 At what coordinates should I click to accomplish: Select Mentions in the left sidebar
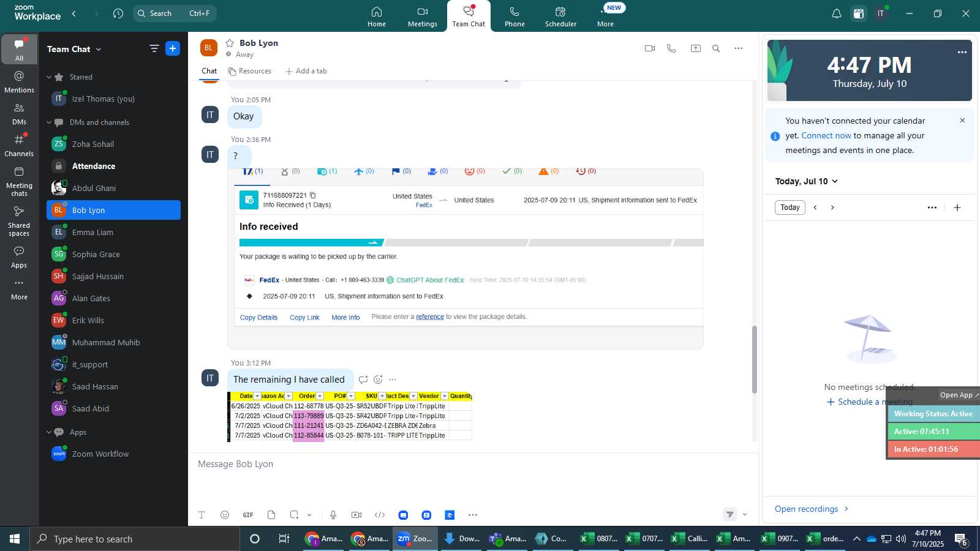click(19, 82)
